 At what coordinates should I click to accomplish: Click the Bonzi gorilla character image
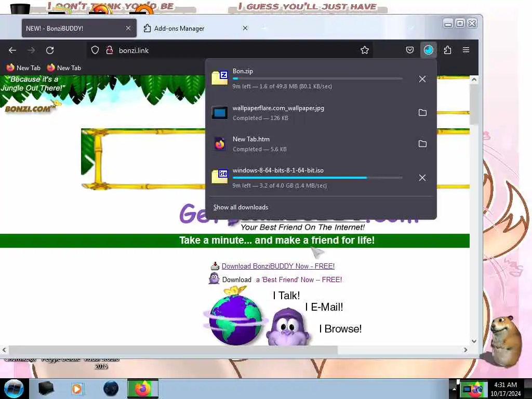[x=288, y=327]
